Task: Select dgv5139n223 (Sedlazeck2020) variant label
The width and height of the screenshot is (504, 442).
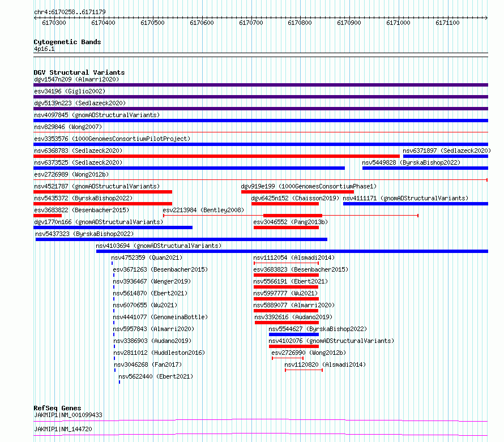Action: click(80, 103)
